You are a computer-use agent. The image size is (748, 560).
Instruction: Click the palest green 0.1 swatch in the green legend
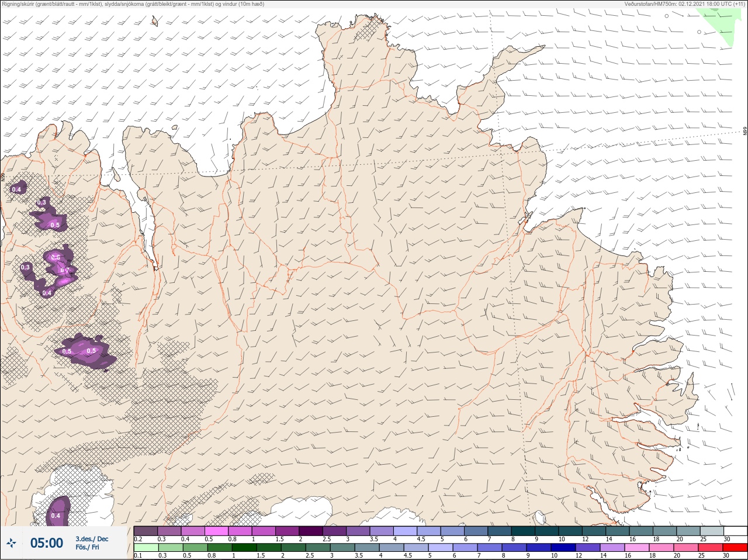tap(146, 548)
